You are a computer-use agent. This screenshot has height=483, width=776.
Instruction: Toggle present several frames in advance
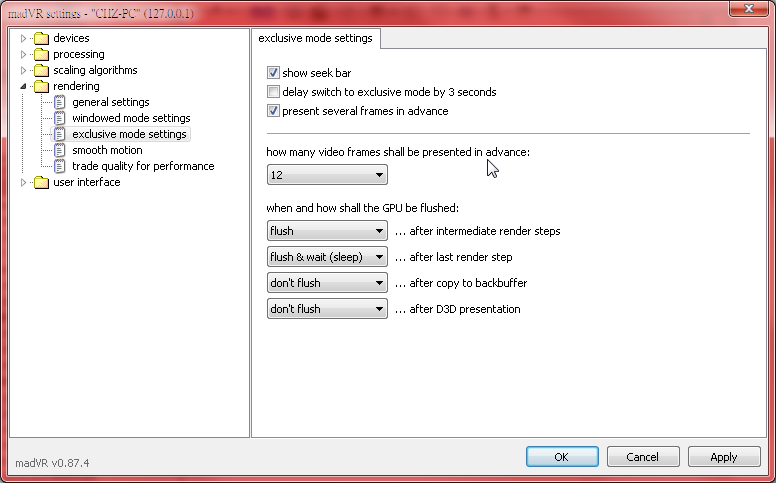coord(274,111)
